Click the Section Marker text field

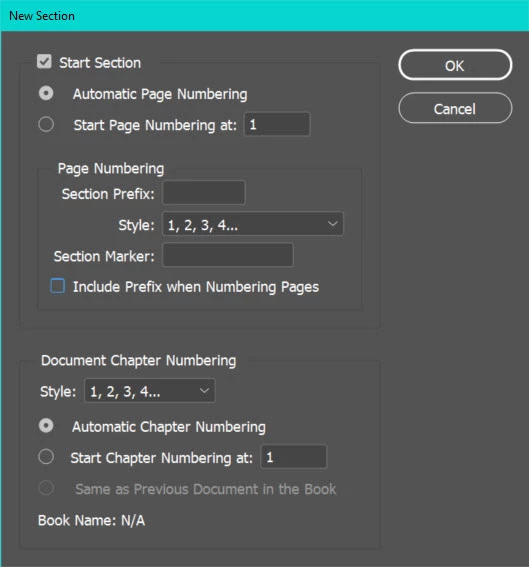pyautogui.click(x=228, y=255)
